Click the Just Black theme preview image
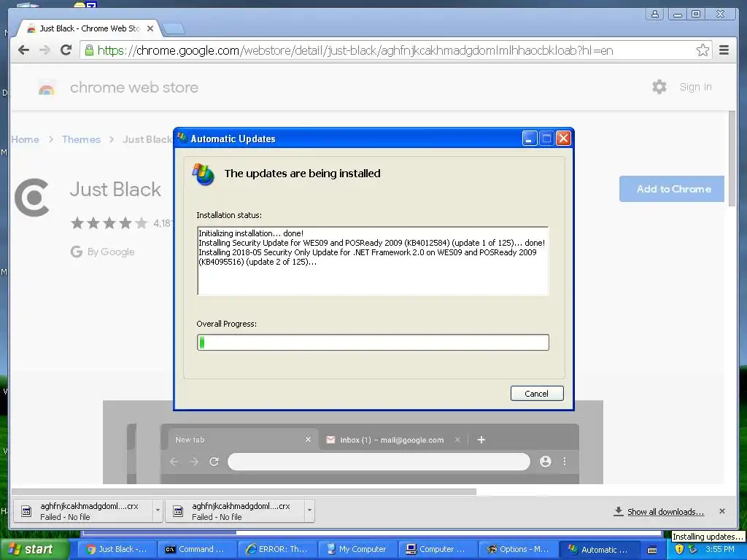The image size is (747, 560). [353, 443]
